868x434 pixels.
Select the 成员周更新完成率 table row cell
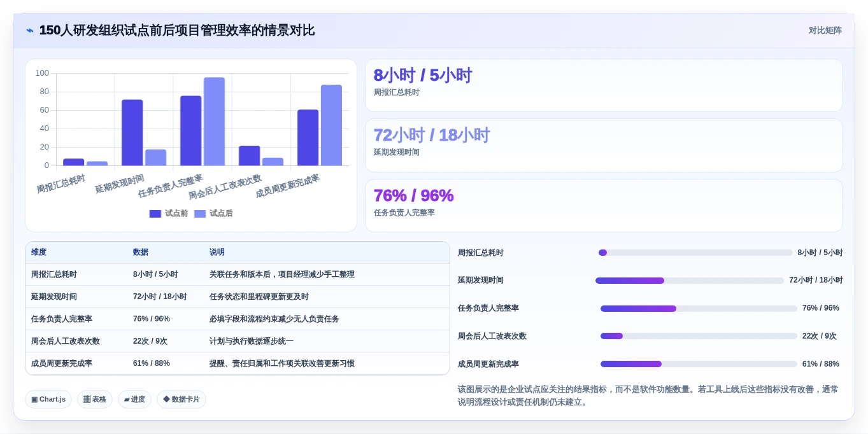pyautogui.click(x=62, y=363)
